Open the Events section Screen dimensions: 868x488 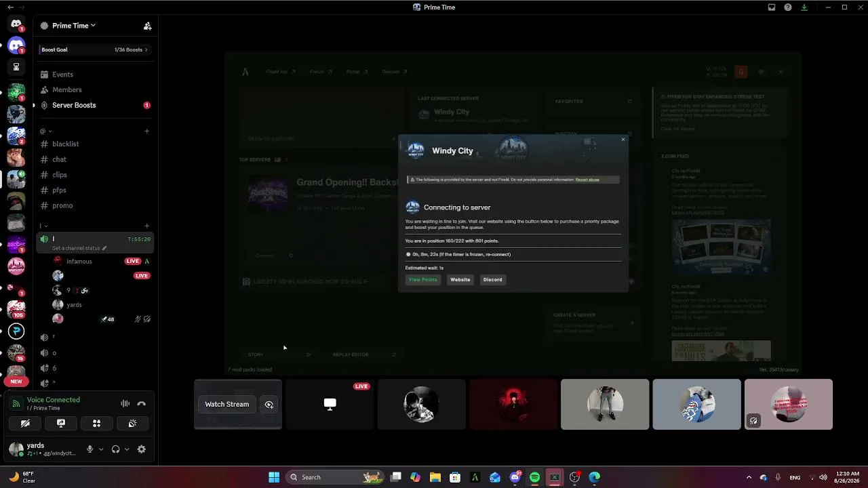[95, 75]
